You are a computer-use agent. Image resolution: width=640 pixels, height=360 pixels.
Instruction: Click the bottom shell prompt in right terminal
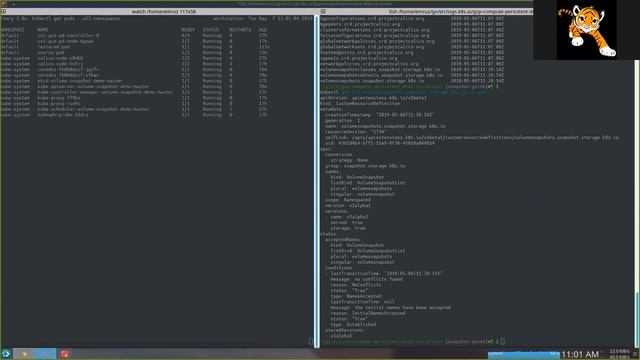pyautogui.click(x=412, y=341)
